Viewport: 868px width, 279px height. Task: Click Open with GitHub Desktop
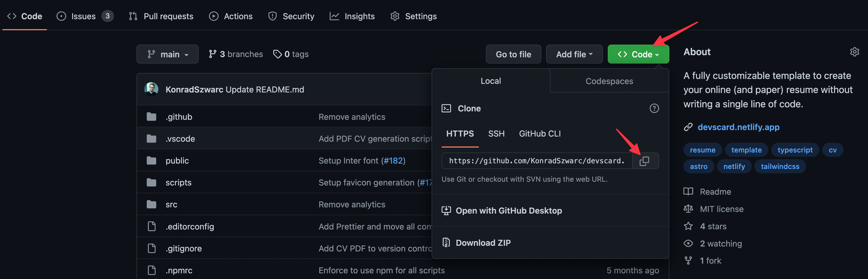click(509, 211)
